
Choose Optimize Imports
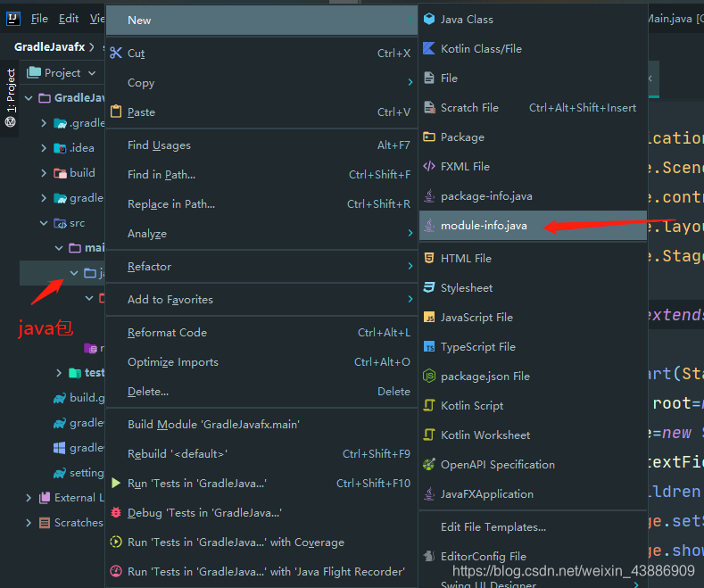261,361
